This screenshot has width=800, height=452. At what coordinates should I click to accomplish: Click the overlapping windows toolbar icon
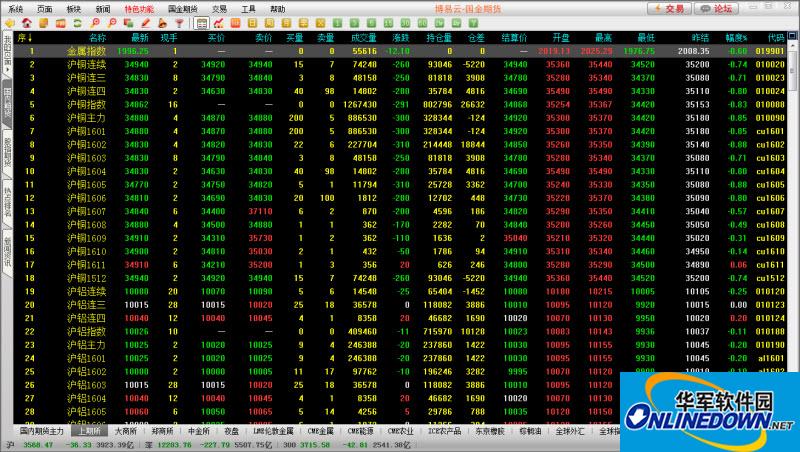click(129, 23)
